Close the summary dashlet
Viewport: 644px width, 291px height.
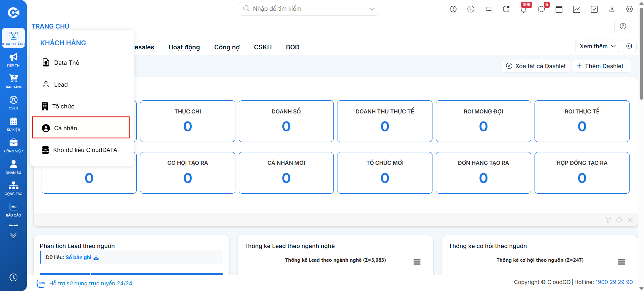[630, 220]
